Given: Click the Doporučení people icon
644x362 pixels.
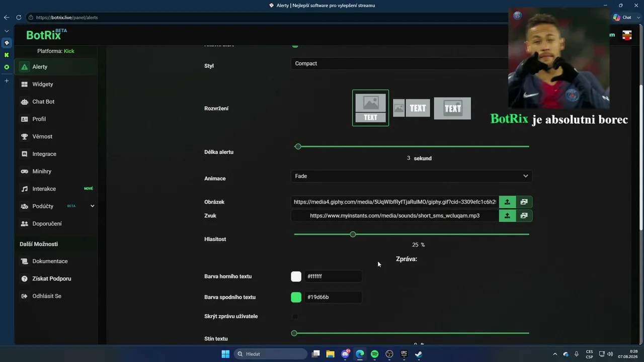Looking at the screenshot, I should pos(24,224).
